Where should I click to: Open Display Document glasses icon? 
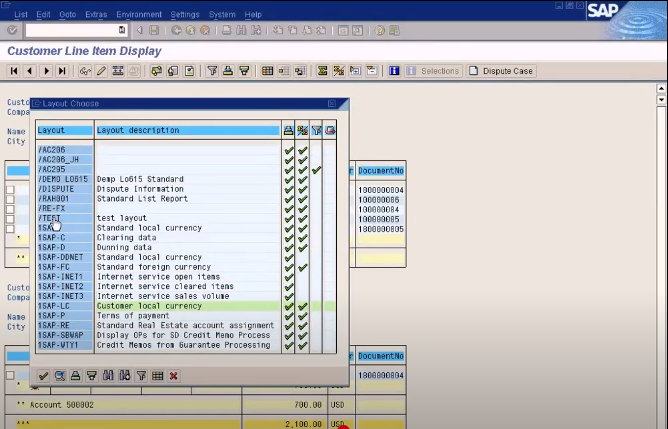[85, 71]
